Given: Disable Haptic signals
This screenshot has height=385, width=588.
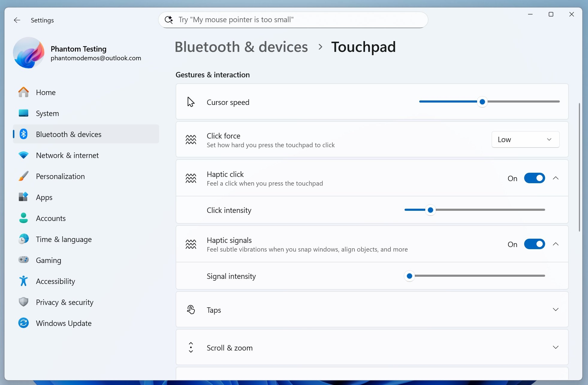Looking at the screenshot, I should (x=534, y=244).
